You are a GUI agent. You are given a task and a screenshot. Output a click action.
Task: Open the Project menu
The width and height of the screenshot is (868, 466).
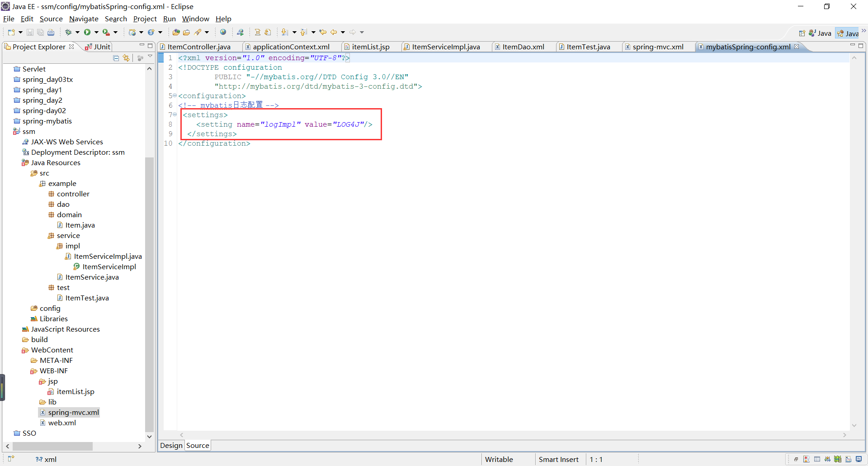[145, 19]
